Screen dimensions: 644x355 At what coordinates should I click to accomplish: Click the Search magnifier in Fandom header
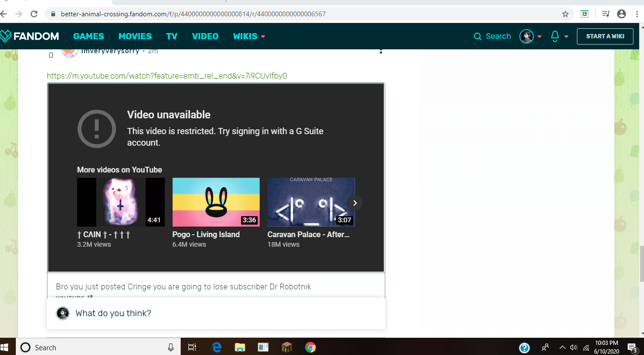(x=477, y=36)
